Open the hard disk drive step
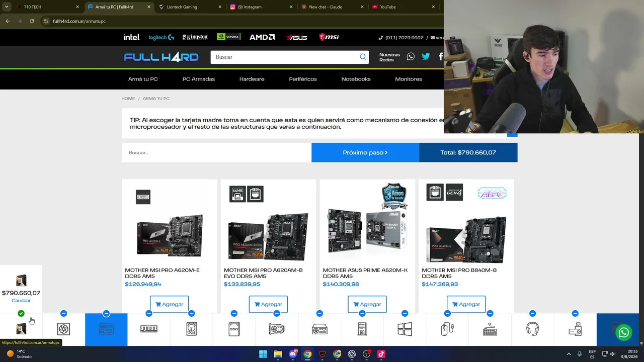 191,329
